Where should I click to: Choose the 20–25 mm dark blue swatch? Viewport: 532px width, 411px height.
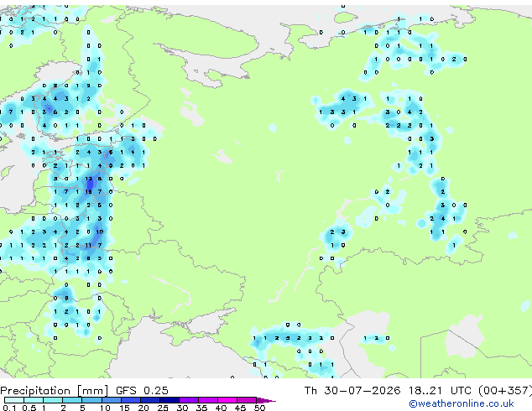pyautogui.click(x=150, y=400)
